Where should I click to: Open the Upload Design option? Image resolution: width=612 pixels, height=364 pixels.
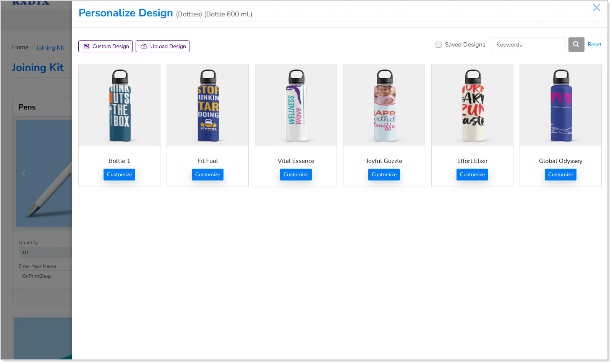pos(162,46)
